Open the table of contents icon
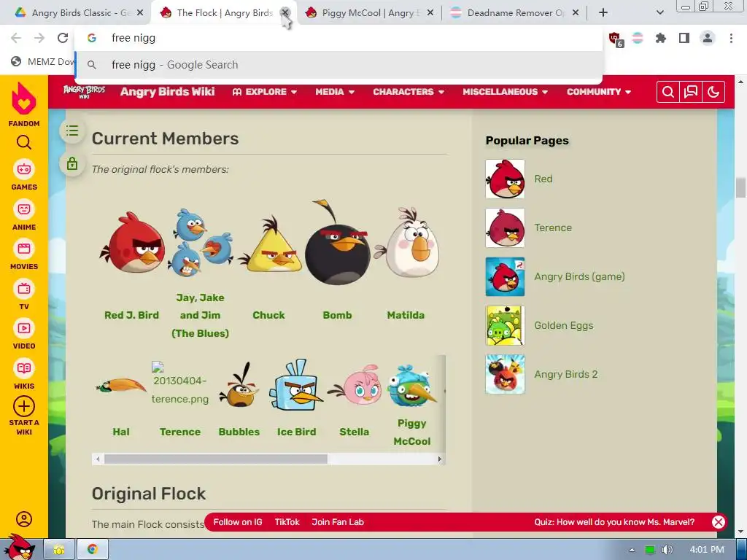Screen dimensions: 747x560 [72, 131]
